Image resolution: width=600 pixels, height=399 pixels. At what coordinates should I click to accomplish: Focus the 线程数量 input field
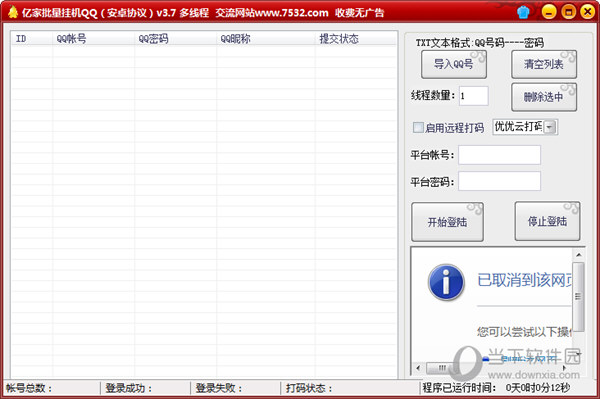[x=474, y=96]
